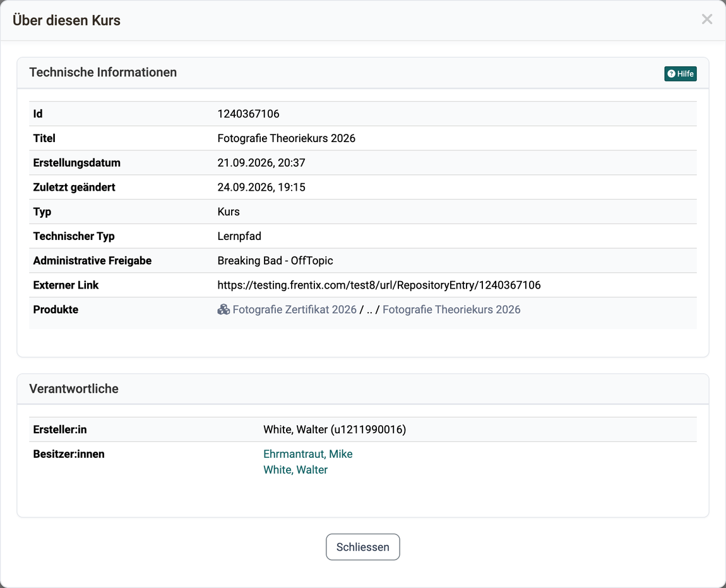Viewport: 726px width, 588px height.
Task: Close the 'Über diesen Kurs' dialog with X
Action: click(706, 20)
